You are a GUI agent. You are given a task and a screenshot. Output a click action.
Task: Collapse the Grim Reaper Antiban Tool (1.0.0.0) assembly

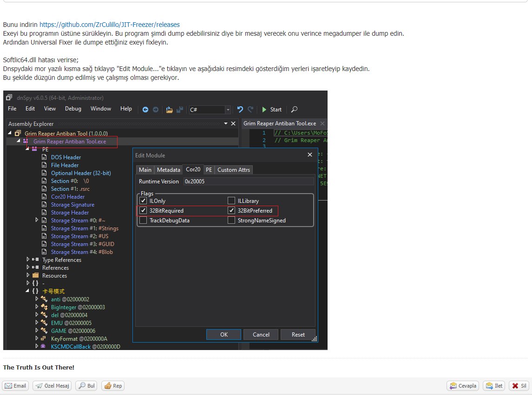[10, 133]
